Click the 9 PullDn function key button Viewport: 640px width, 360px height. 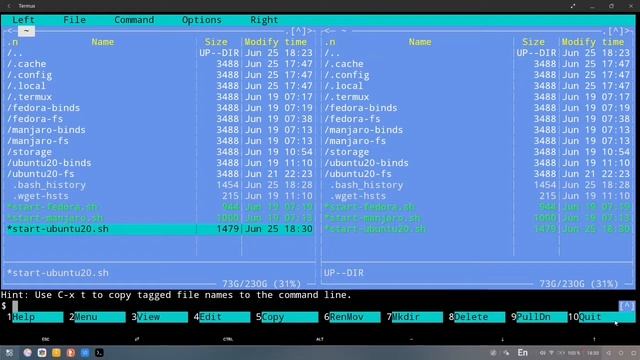(539, 317)
